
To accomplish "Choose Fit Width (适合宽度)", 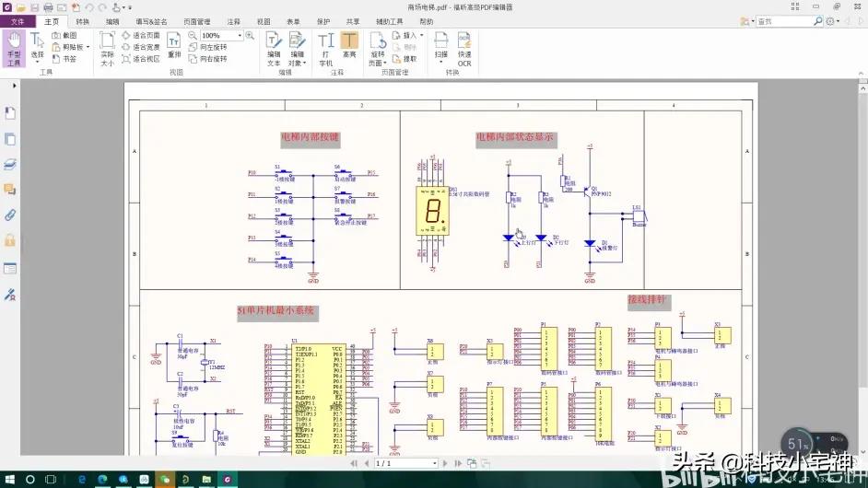I will (x=141, y=47).
